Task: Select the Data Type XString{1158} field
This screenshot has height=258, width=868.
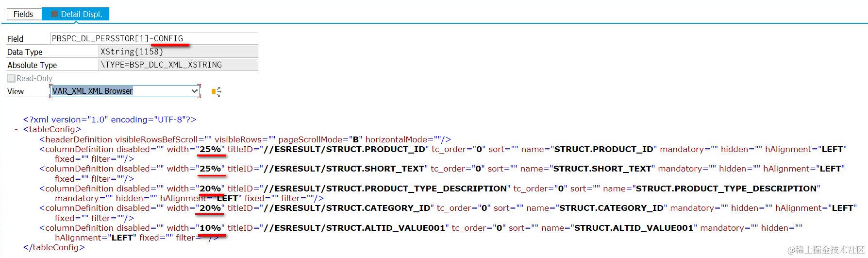Action: coord(178,52)
